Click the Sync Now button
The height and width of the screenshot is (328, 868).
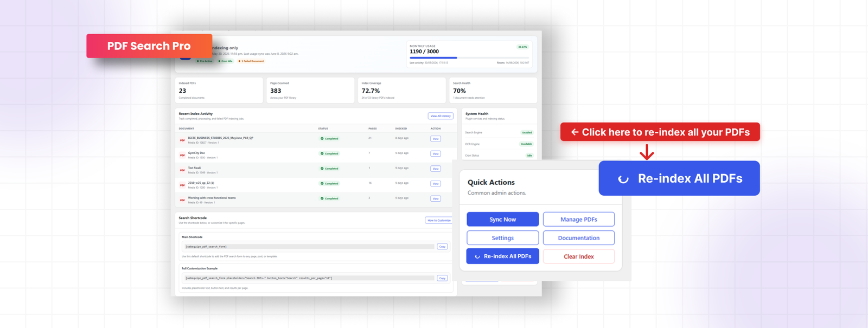(503, 219)
